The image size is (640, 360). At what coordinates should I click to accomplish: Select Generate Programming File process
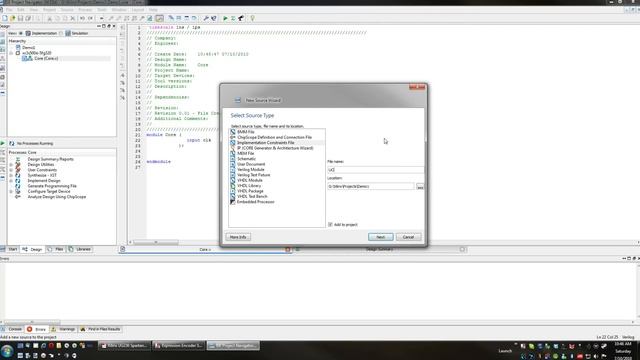52,186
